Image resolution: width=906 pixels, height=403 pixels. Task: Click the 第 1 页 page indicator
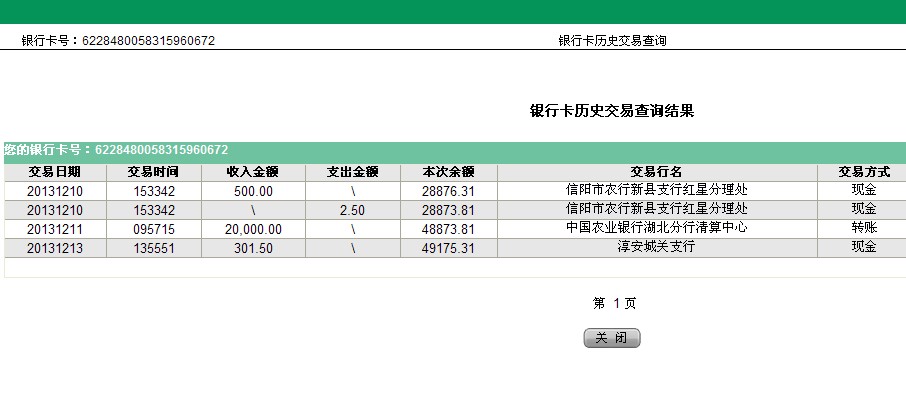click(x=614, y=303)
